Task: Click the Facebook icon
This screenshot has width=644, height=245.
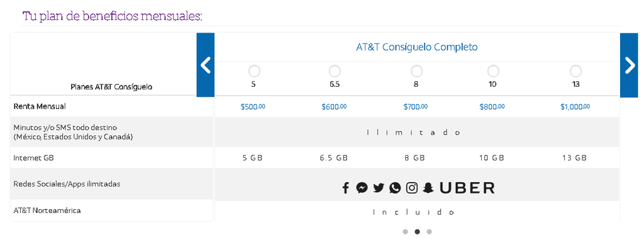Action: pyautogui.click(x=345, y=188)
